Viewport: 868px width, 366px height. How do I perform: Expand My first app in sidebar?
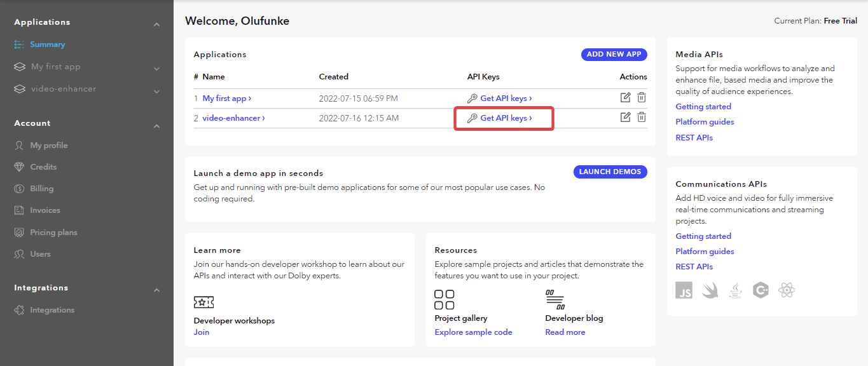pos(156,69)
